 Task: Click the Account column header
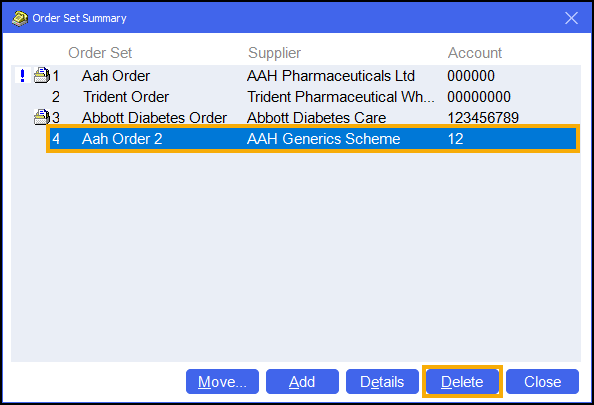(x=475, y=53)
